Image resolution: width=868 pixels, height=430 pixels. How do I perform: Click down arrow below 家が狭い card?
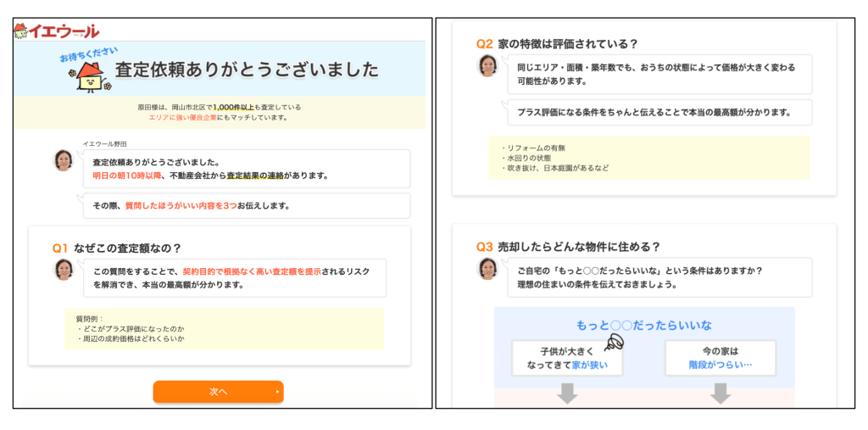[567, 394]
